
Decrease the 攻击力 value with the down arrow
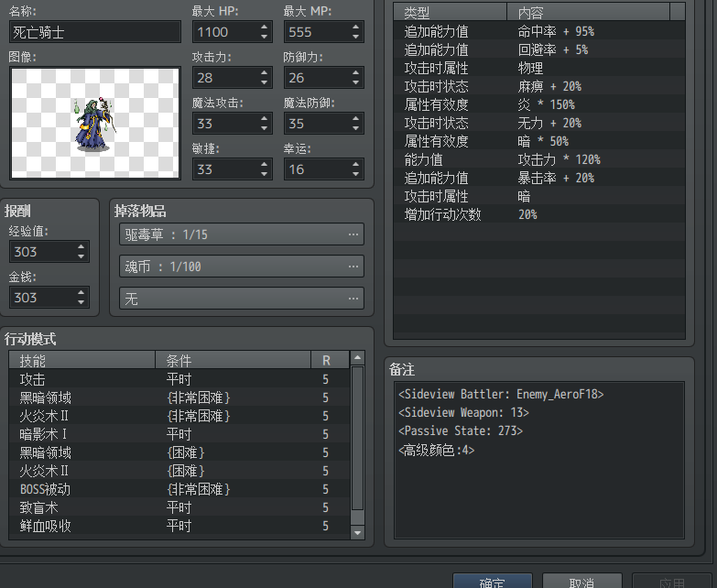(x=265, y=82)
